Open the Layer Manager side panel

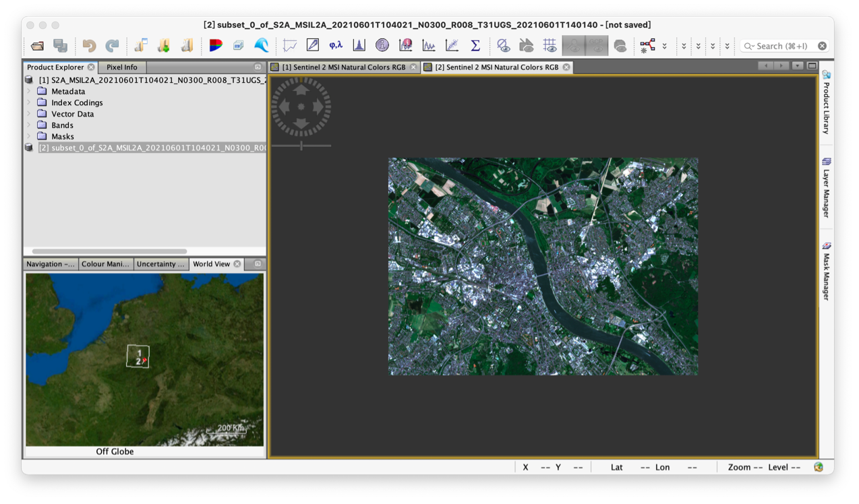826,188
